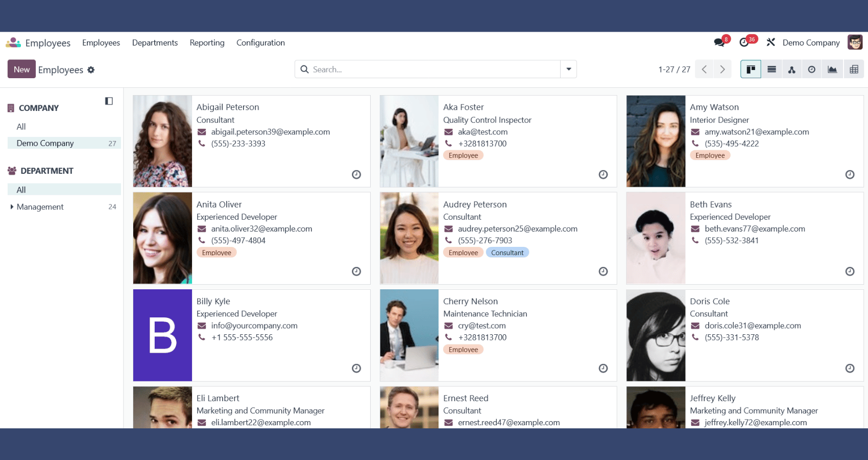Open the Reporting menu
868x460 pixels.
click(207, 43)
